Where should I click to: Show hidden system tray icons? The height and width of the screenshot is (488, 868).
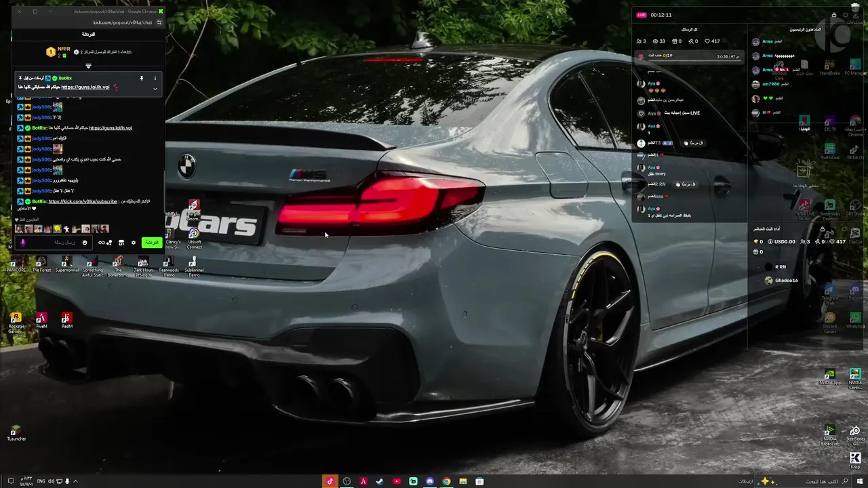pyautogui.click(x=75, y=481)
